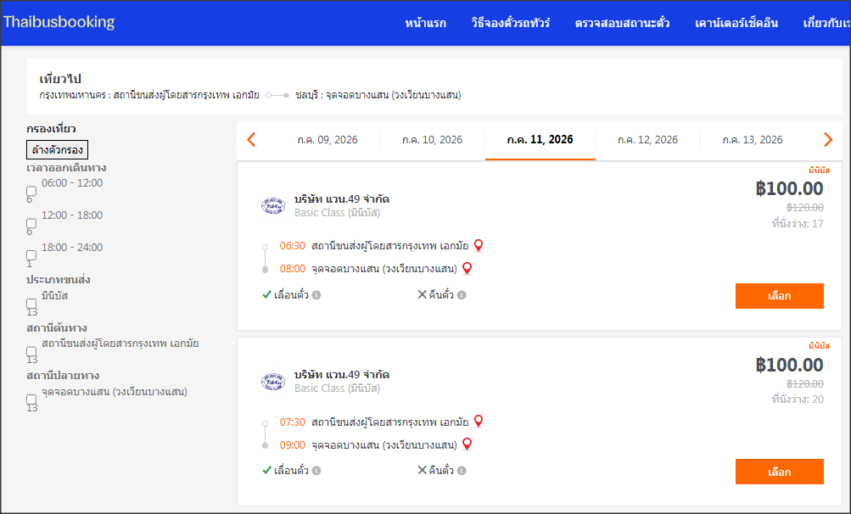Click the 06:30 departure time text
This screenshot has height=514, width=851.
click(293, 246)
